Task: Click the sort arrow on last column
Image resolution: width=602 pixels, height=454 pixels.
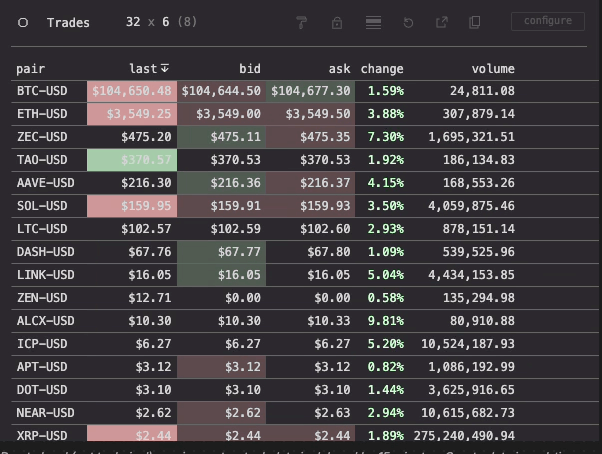Action: click(165, 69)
